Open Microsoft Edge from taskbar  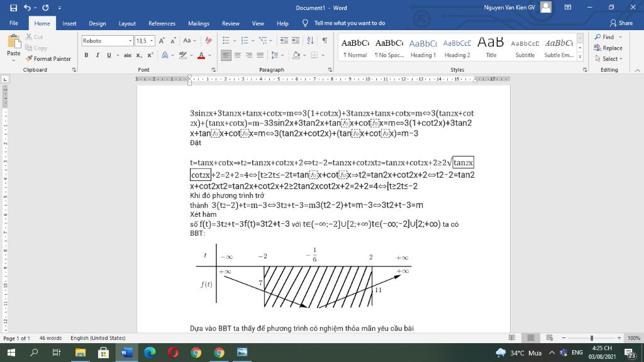(150, 353)
